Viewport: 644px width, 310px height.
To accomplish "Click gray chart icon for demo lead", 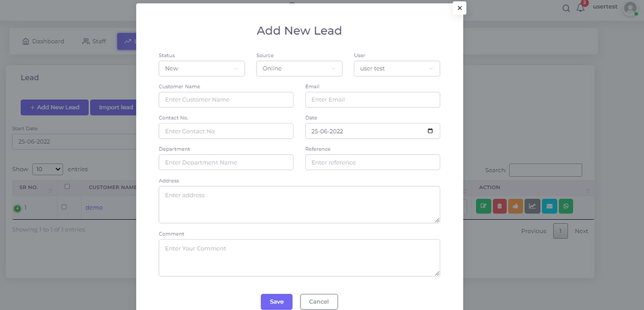I will (x=532, y=206).
